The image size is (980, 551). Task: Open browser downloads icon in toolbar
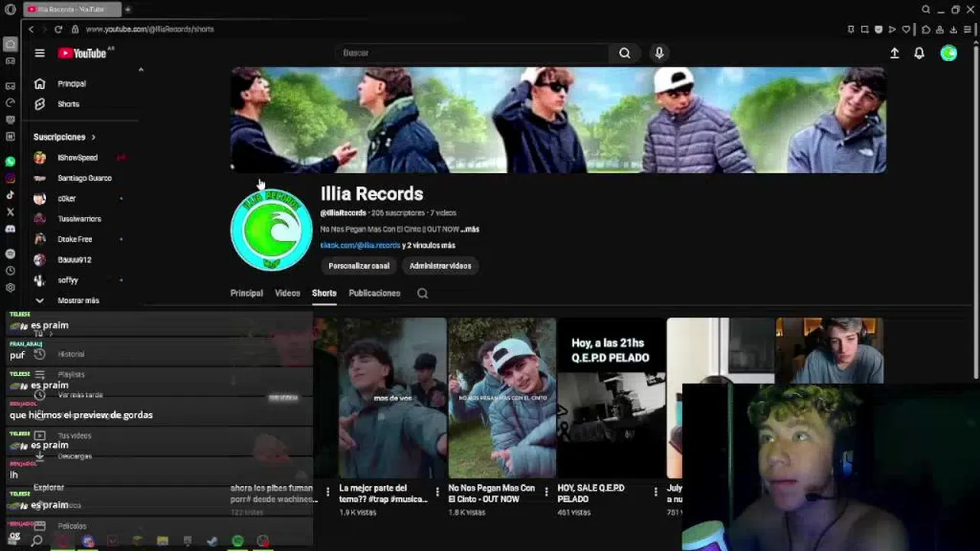tap(953, 29)
